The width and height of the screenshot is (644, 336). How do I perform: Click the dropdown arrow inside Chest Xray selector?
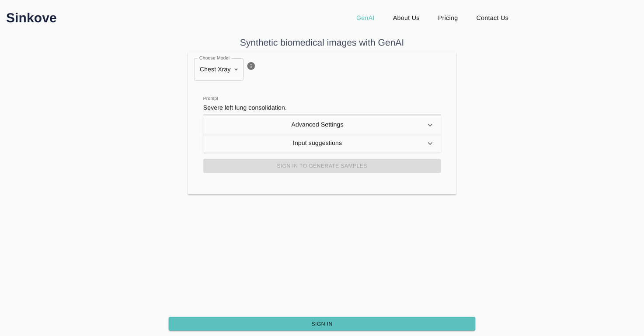click(x=236, y=69)
